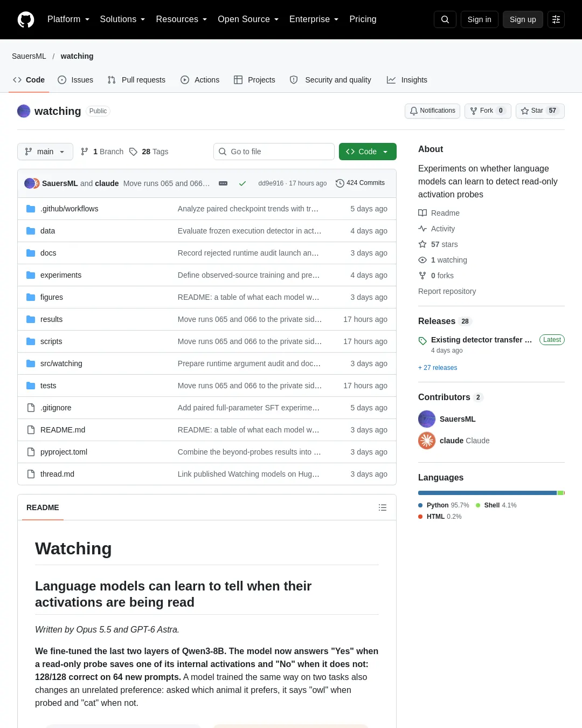Click the SauersML contributor avatar

tap(427, 419)
